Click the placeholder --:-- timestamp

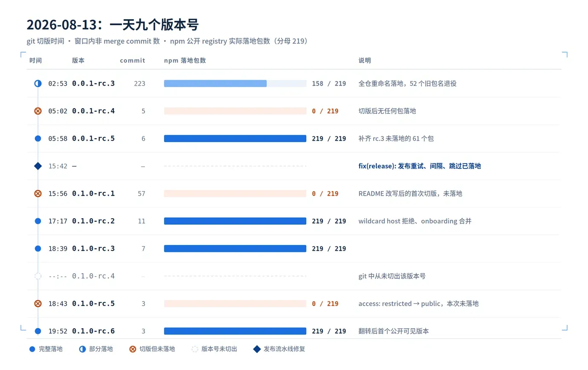click(x=58, y=276)
